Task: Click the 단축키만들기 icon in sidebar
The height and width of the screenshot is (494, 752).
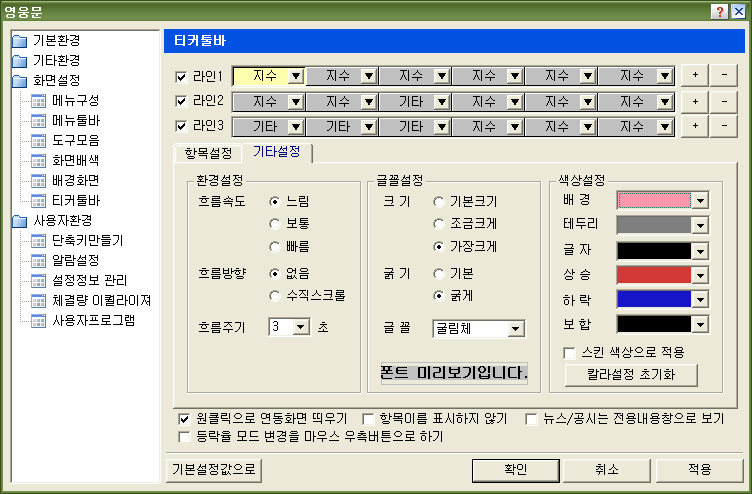Action: click(39, 240)
